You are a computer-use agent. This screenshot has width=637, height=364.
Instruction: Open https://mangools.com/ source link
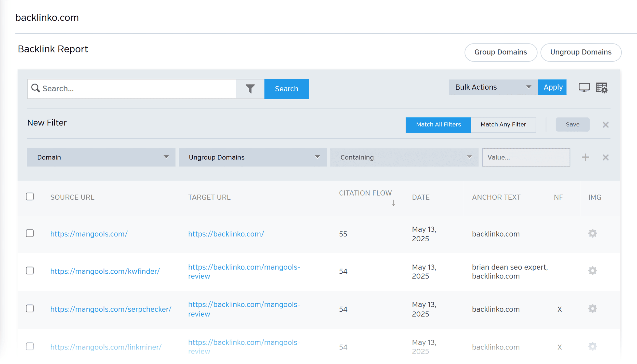click(x=89, y=234)
